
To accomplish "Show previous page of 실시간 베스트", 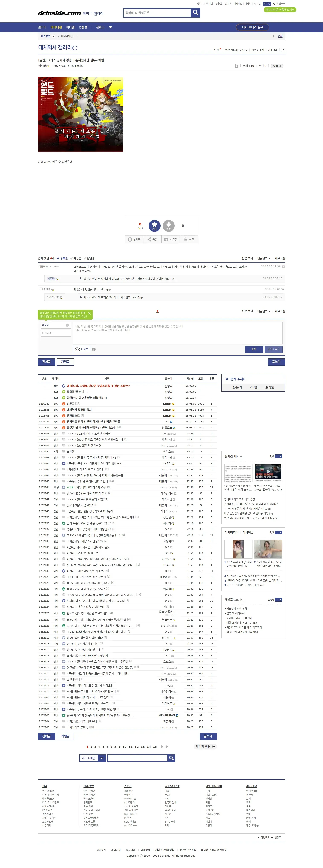I will click(x=277, y=456).
